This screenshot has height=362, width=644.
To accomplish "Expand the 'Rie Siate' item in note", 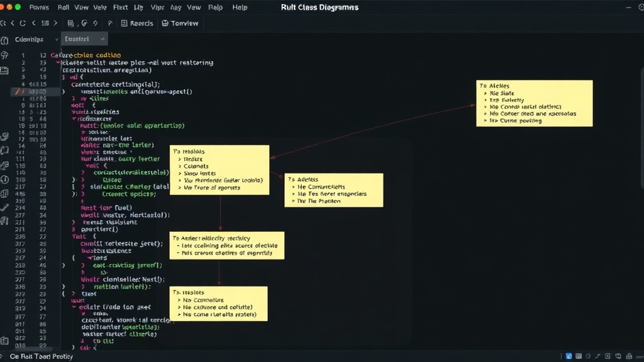I will coord(486,93).
